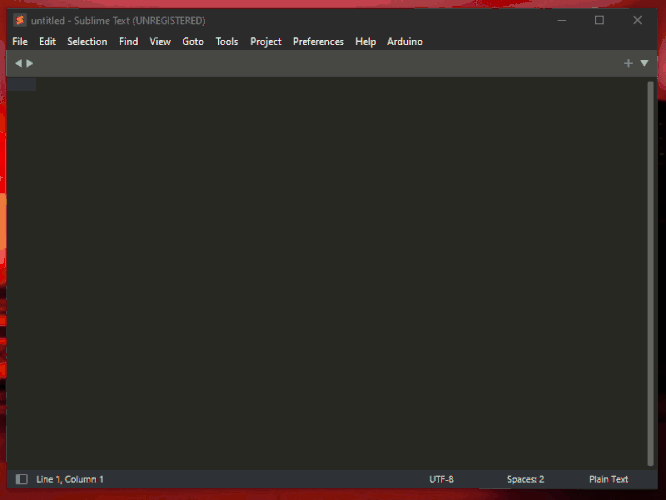Image resolution: width=666 pixels, height=500 pixels.
Task: Close the Sublime Text window
Action: (x=637, y=20)
